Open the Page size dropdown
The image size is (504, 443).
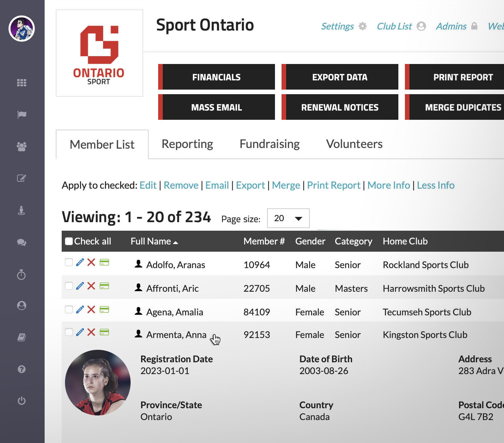coord(288,218)
